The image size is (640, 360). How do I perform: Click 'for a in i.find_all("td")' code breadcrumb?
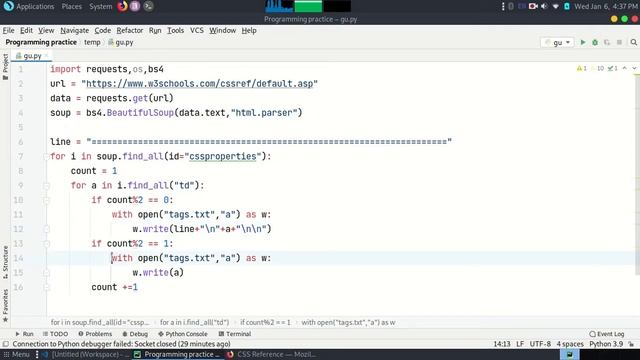tap(194, 322)
